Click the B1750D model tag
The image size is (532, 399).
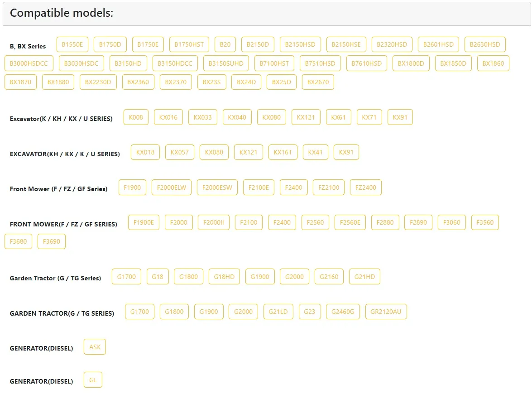click(110, 44)
